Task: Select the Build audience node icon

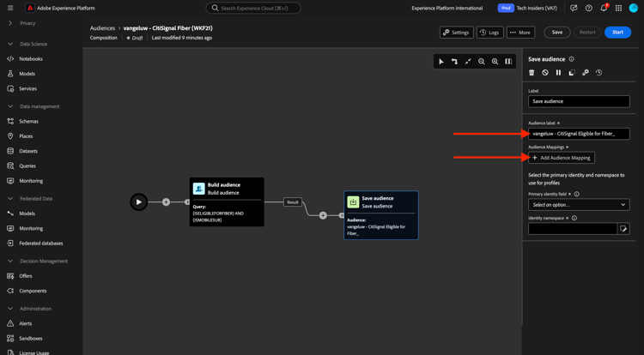Action: pos(199,189)
